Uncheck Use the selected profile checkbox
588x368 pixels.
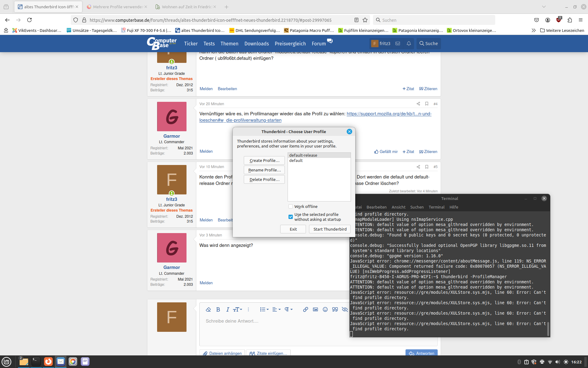(x=291, y=217)
